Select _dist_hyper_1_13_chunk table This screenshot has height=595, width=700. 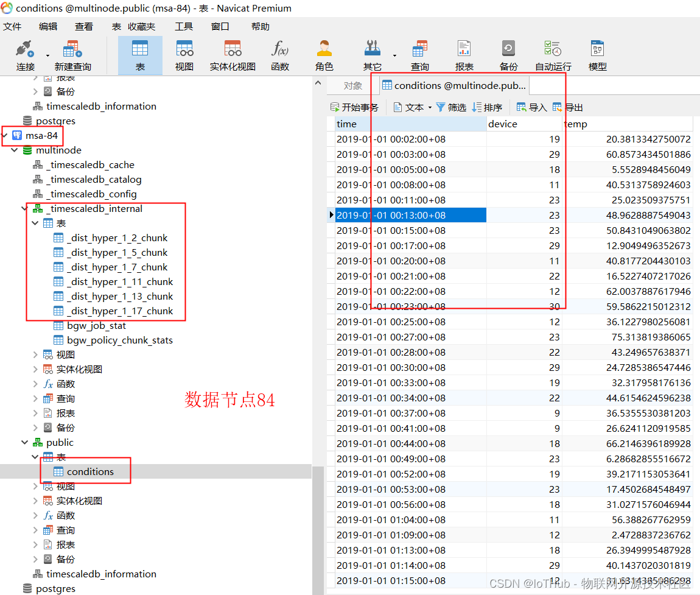click(120, 296)
